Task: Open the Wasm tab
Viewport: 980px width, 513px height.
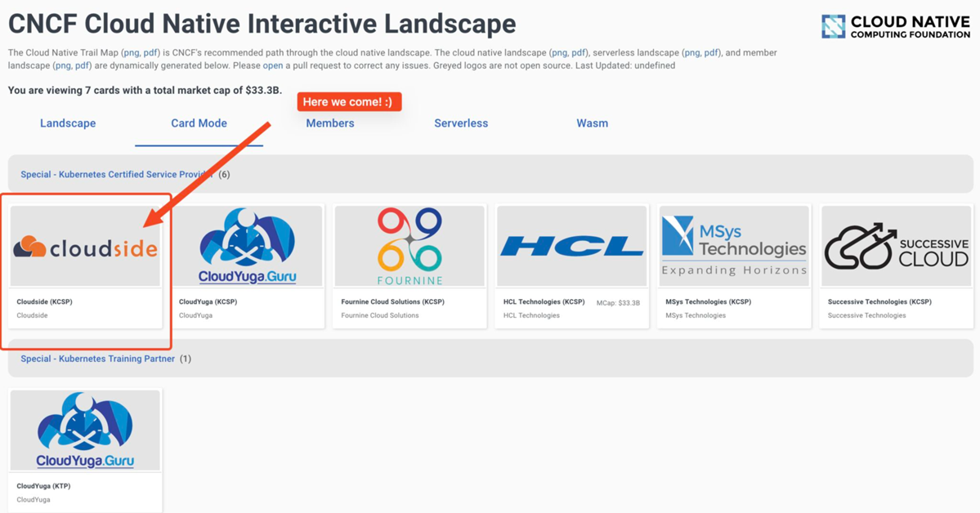Action: [x=592, y=123]
